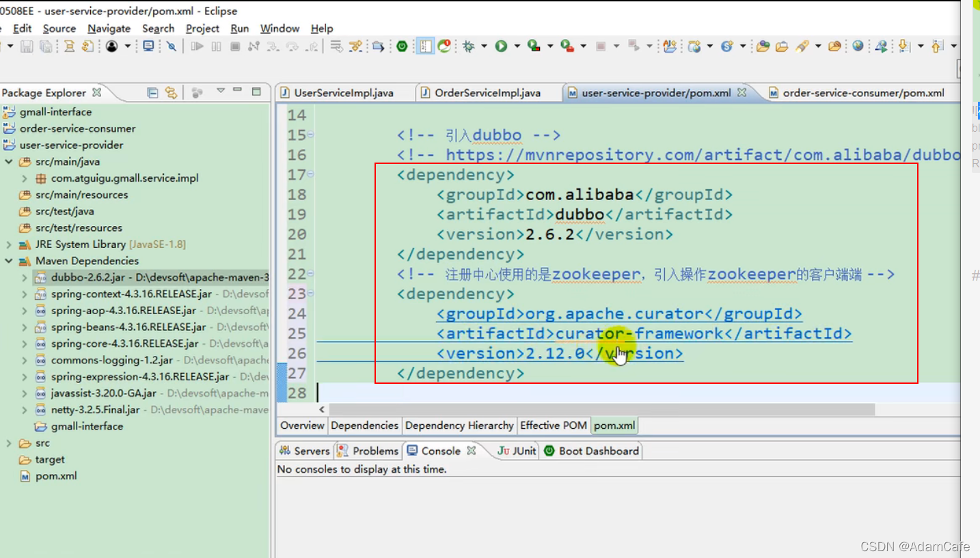
Task: Close the user-service-provider/pom.xml editor tab
Action: pyautogui.click(x=741, y=92)
